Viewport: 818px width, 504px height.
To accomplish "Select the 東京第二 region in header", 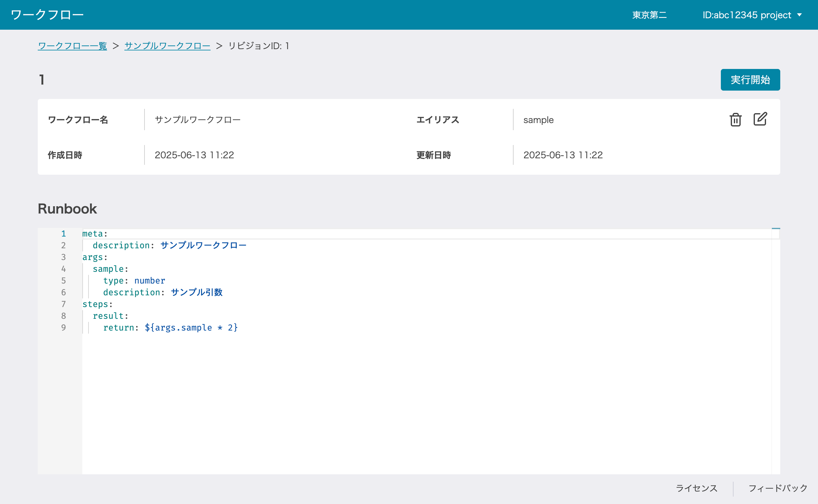I will 649,15.
